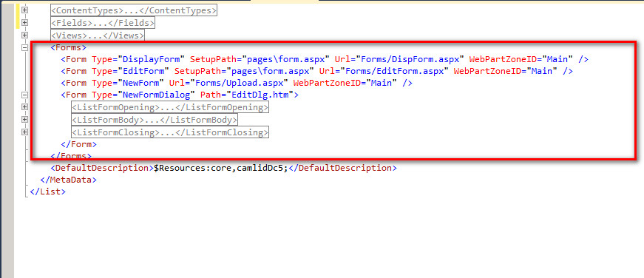Image resolution: width=644 pixels, height=278 pixels.
Task: Expand the ListFormOpening node
Action: (x=24, y=107)
